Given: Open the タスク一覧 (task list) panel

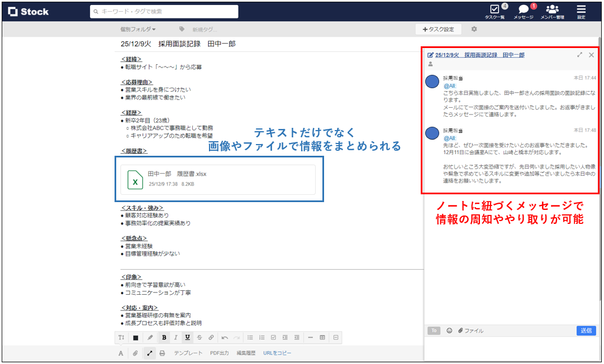Looking at the screenshot, I should click(495, 11).
